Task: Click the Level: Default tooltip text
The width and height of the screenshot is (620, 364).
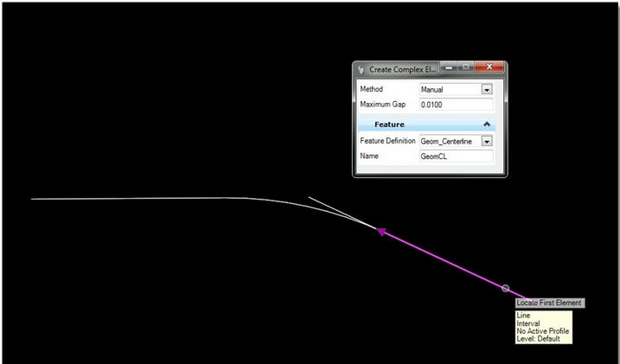Action: pos(538,339)
